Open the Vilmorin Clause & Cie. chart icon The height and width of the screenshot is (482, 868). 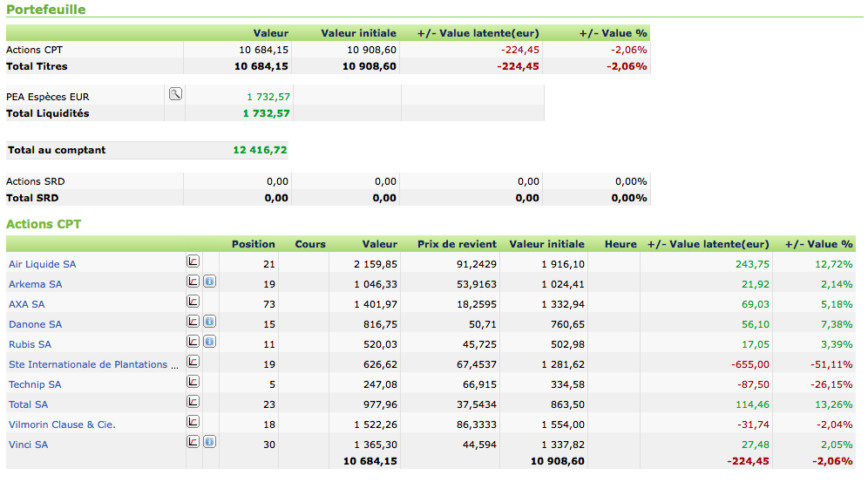[193, 422]
